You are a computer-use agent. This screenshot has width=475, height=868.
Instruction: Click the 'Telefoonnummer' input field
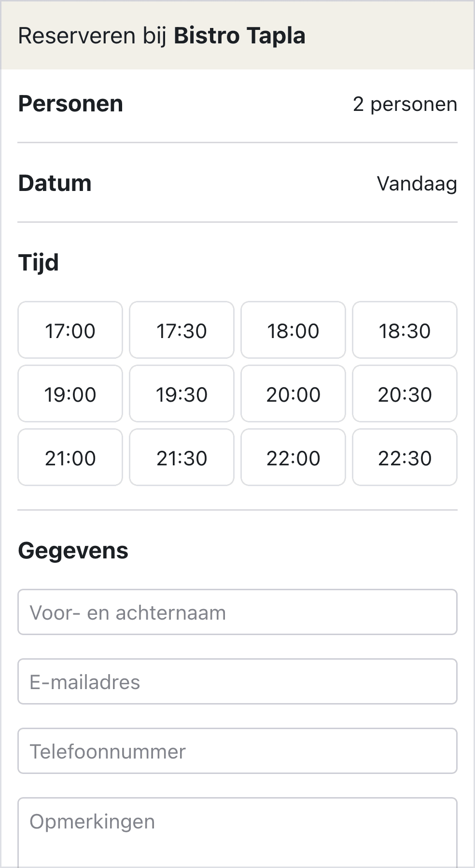coord(237,751)
